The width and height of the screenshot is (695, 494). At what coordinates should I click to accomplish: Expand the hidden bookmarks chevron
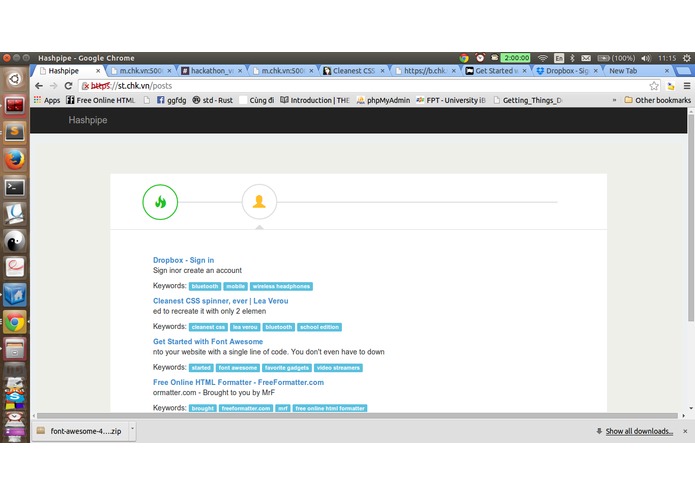click(614, 100)
